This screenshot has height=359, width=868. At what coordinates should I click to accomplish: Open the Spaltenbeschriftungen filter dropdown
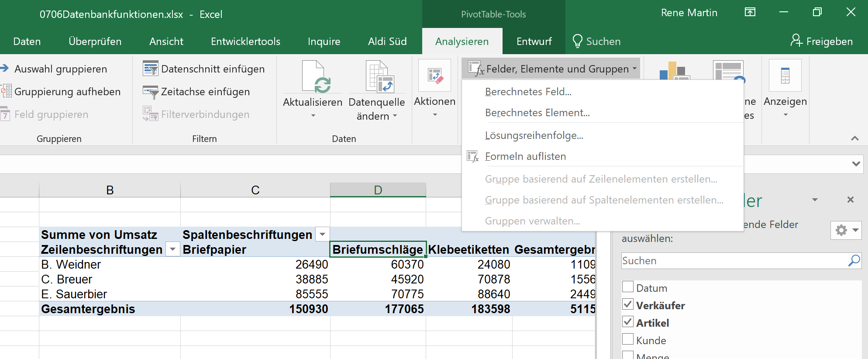coord(322,235)
